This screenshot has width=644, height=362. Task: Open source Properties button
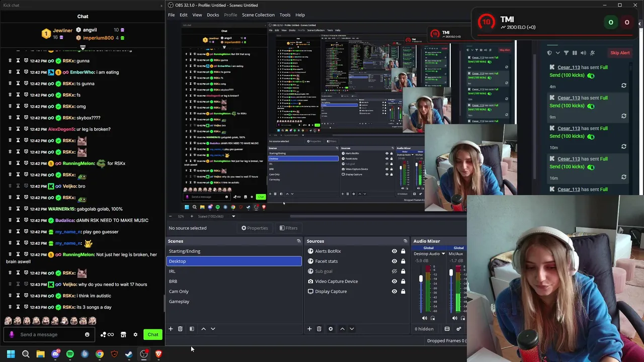click(x=255, y=228)
